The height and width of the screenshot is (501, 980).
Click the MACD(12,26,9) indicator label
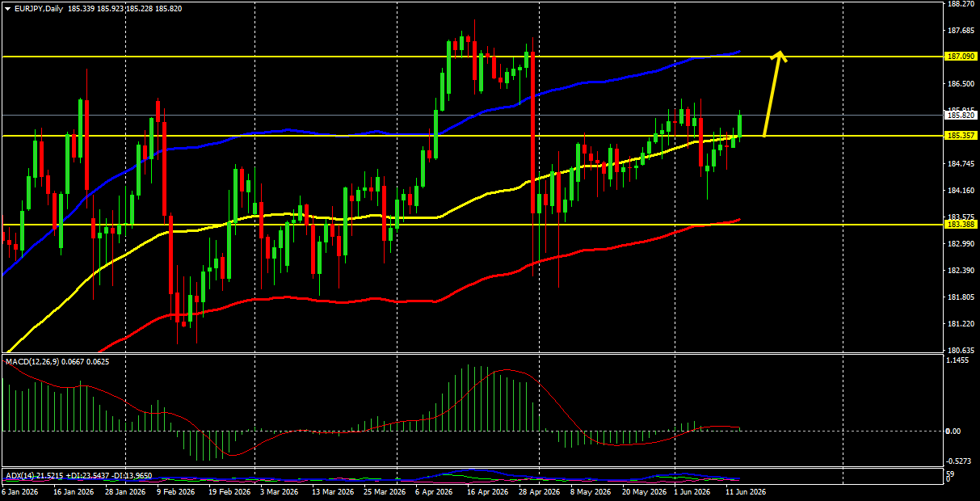[x=34, y=362]
